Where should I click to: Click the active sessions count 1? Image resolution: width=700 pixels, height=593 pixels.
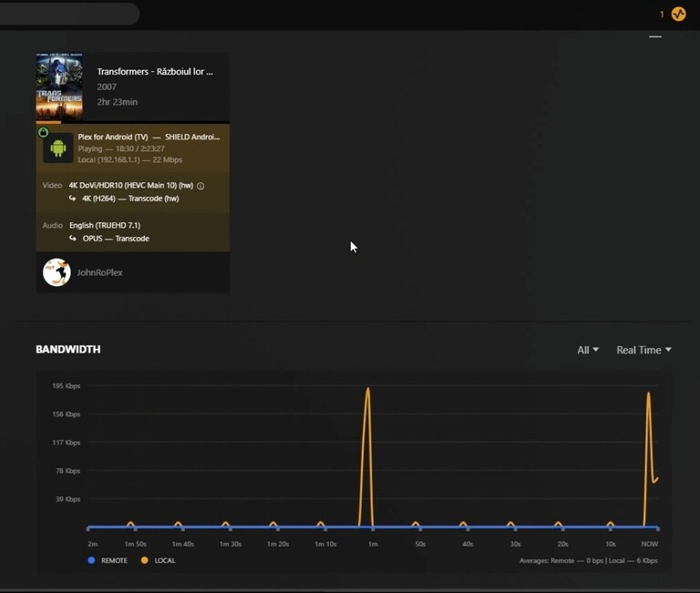click(662, 15)
